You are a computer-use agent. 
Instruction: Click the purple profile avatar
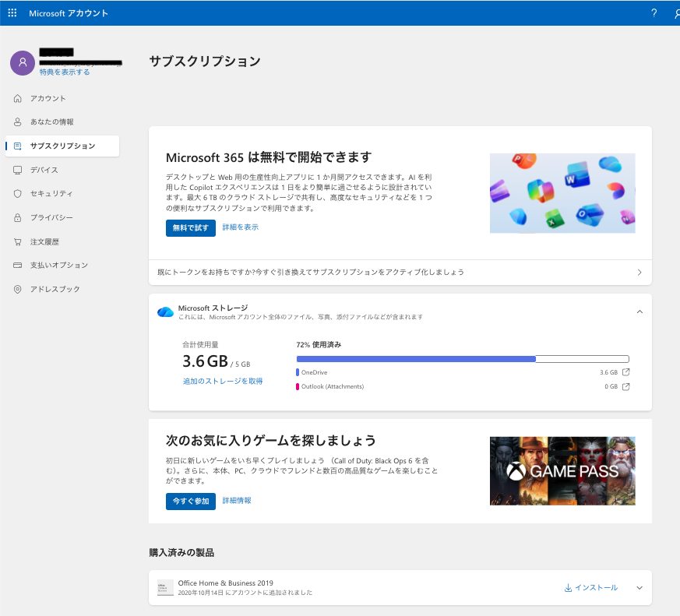pos(23,63)
